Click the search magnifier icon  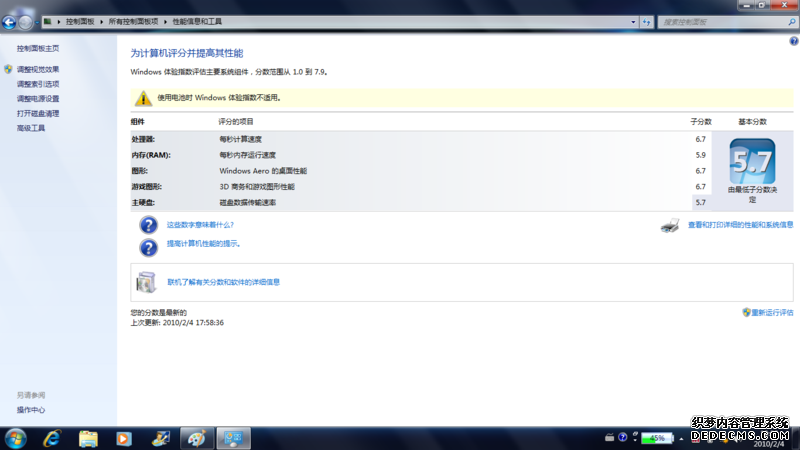click(x=792, y=22)
